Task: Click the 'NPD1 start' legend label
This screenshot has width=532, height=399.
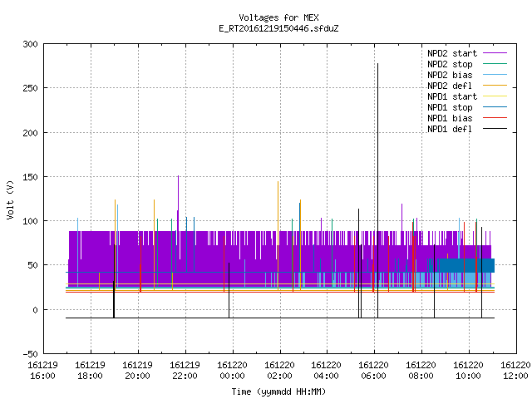Action: coord(452,96)
